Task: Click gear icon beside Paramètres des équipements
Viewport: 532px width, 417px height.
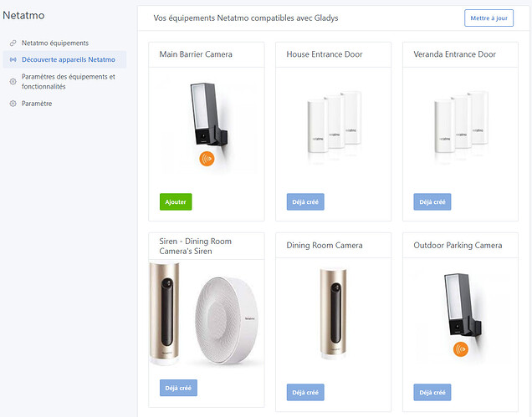Action: coord(13,81)
